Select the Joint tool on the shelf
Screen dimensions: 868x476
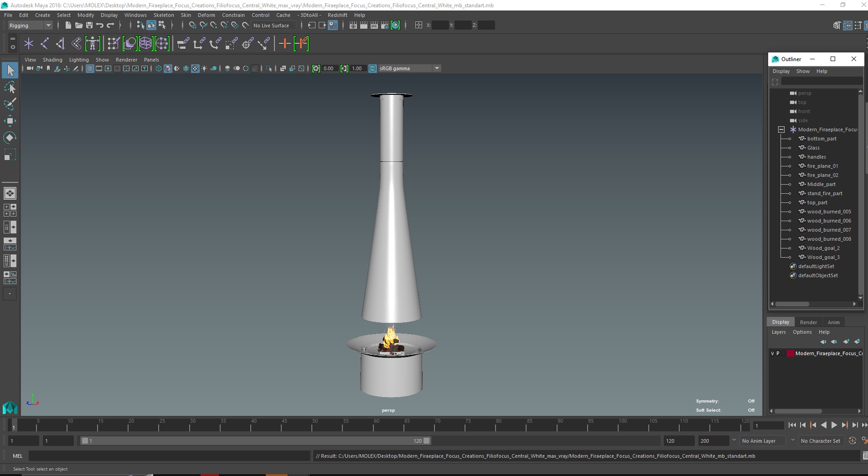point(45,44)
